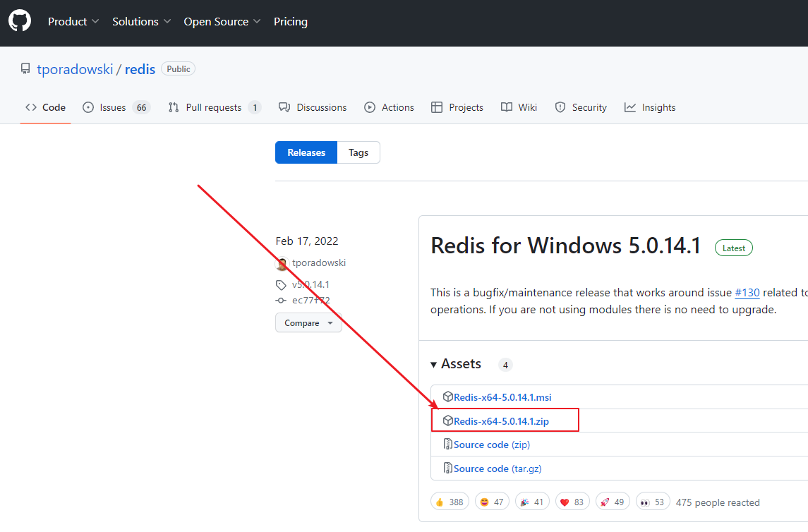Image resolution: width=808 pixels, height=532 pixels.
Task: Open commit ec77f72 link
Action: coord(311,301)
